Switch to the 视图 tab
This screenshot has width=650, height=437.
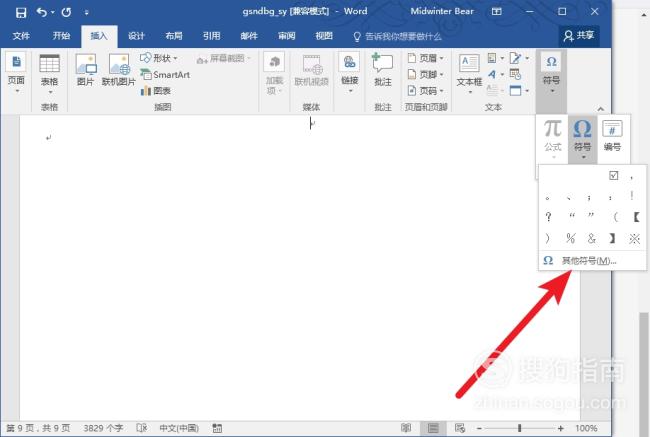324,36
